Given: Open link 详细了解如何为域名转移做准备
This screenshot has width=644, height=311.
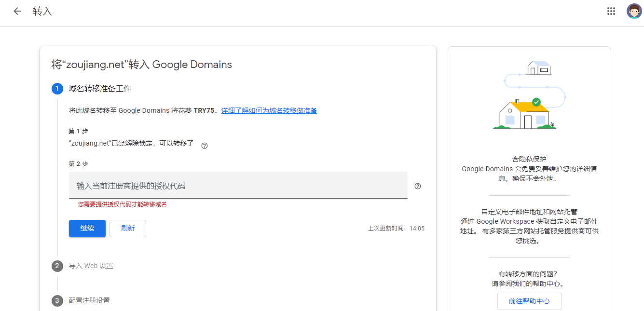Looking at the screenshot, I should point(269,110).
